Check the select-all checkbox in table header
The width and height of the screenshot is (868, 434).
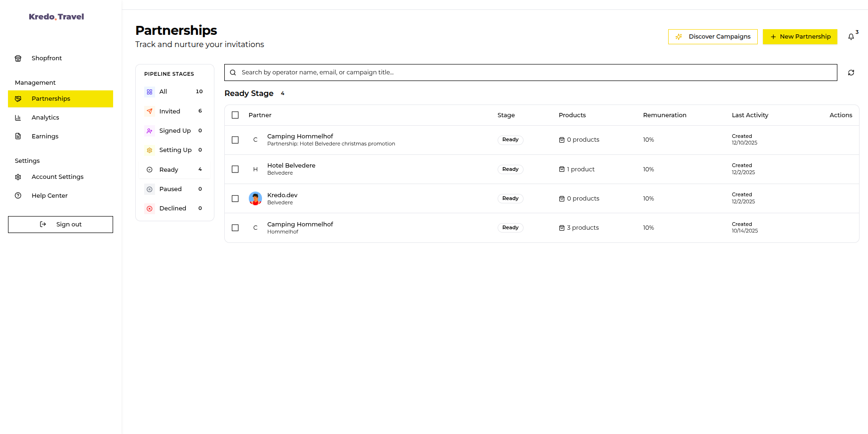tap(235, 115)
